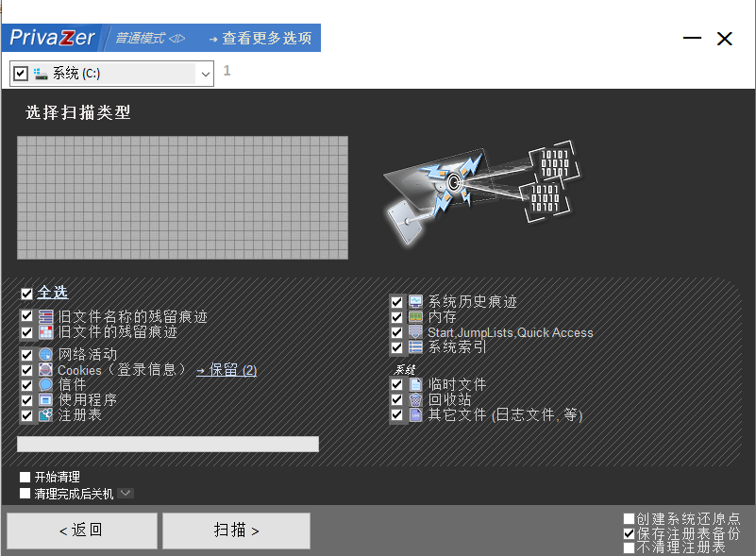The width and height of the screenshot is (756, 556).
Task: Uncheck the 内存 checkbox
Action: click(396, 317)
